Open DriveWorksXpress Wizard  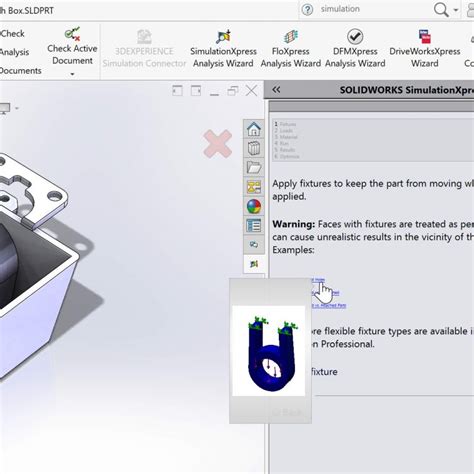click(425, 49)
